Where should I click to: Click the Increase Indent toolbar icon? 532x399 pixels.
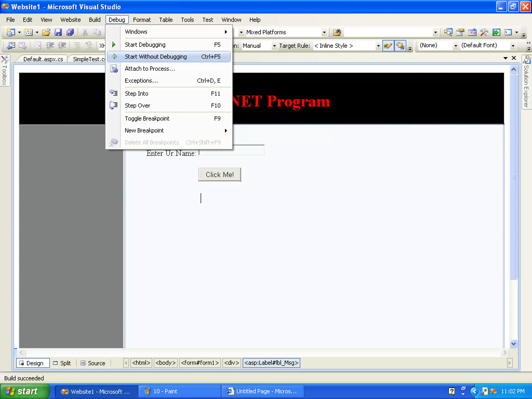(x=62, y=46)
